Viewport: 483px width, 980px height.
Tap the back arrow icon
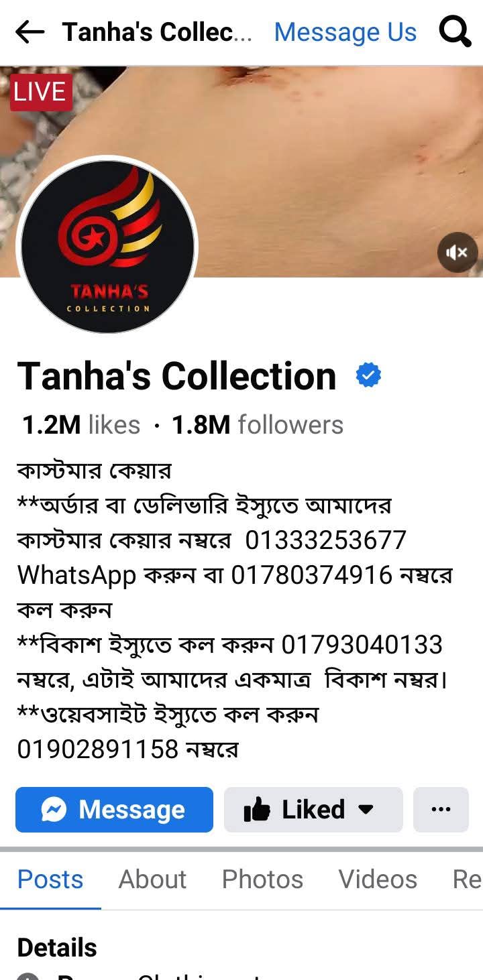coord(30,32)
